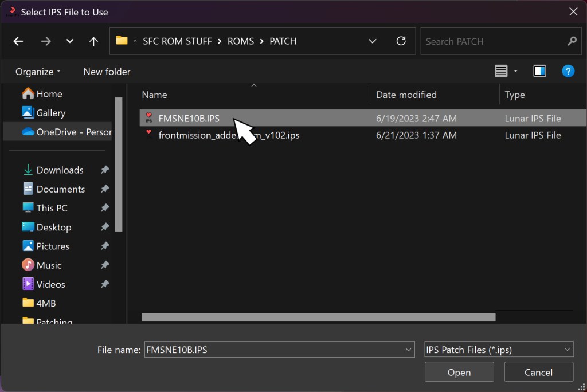Open Gallery in the navigation pane
This screenshot has height=392, width=587.
tap(50, 113)
